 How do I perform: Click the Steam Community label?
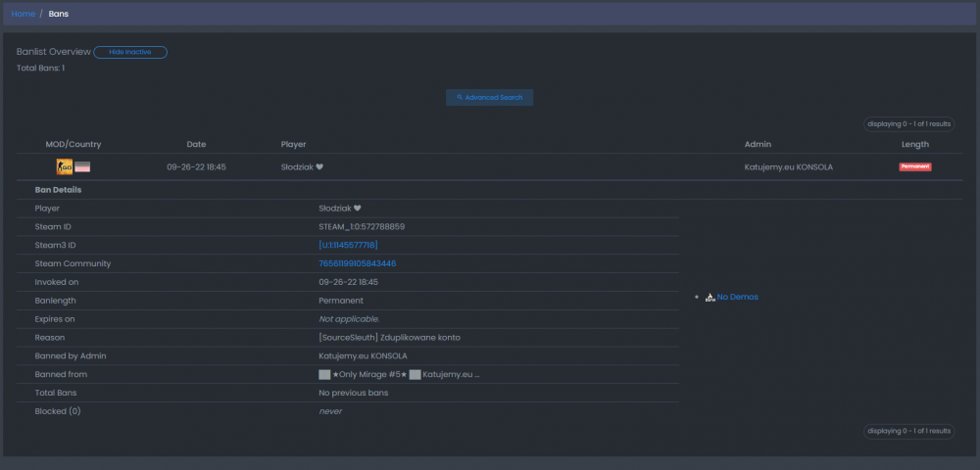pos(73,263)
